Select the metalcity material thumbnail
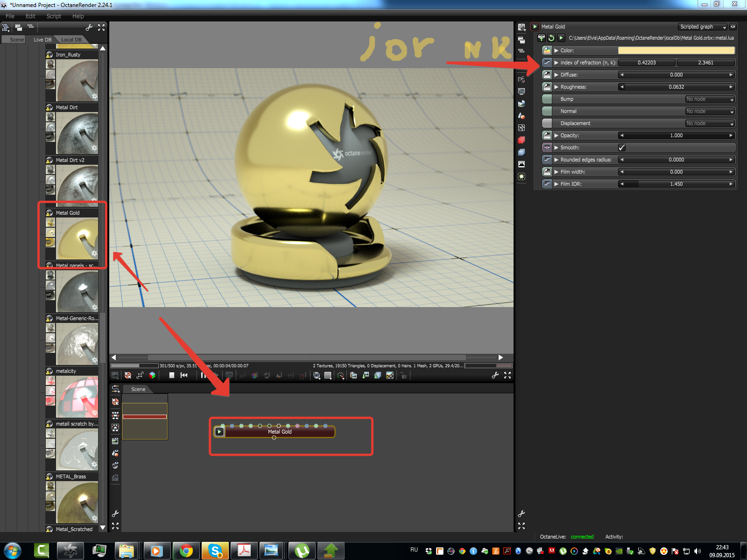Screen dimensions: 747x560 77,397
